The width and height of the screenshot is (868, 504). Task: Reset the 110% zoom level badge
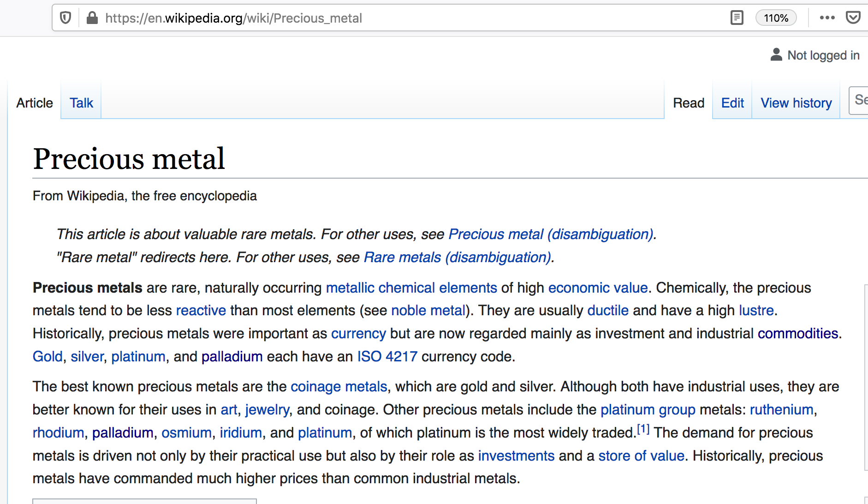pyautogui.click(x=776, y=18)
